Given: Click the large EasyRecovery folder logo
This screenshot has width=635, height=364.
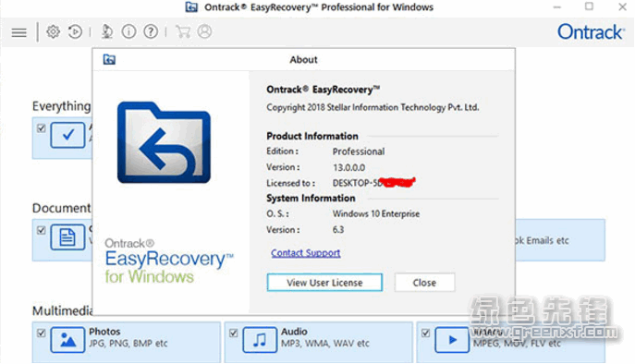Looking at the screenshot, I should tap(164, 142).
